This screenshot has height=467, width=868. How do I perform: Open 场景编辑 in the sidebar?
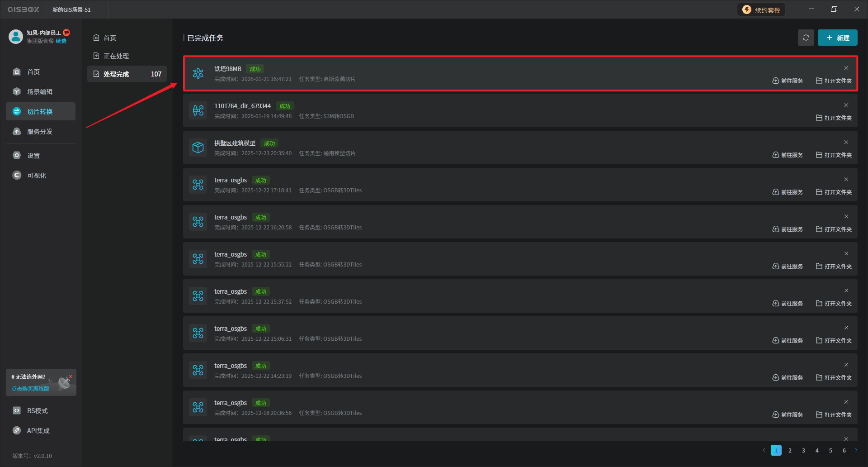(40, 92)
